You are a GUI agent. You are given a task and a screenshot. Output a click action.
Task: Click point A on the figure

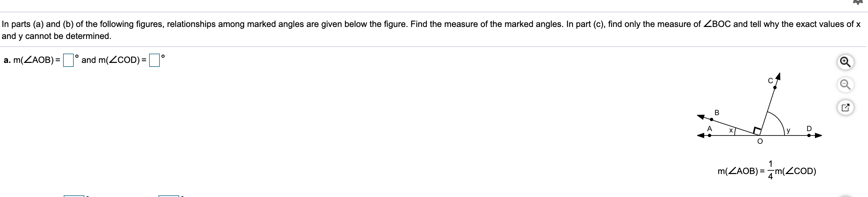pos(710,135)
